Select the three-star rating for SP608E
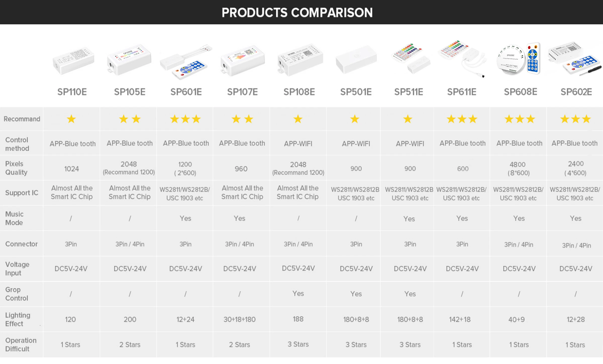 [x=520, y=119]
